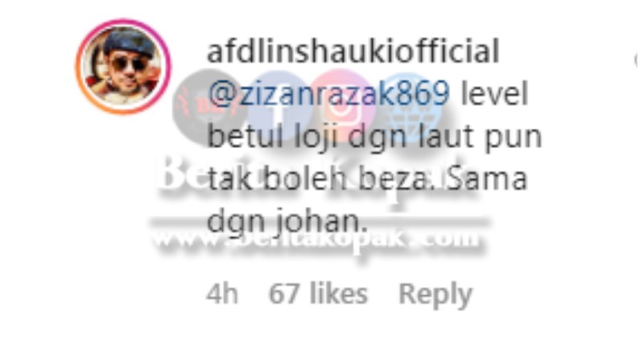Click the afdlinshaukiofficial username

[353, 51]
